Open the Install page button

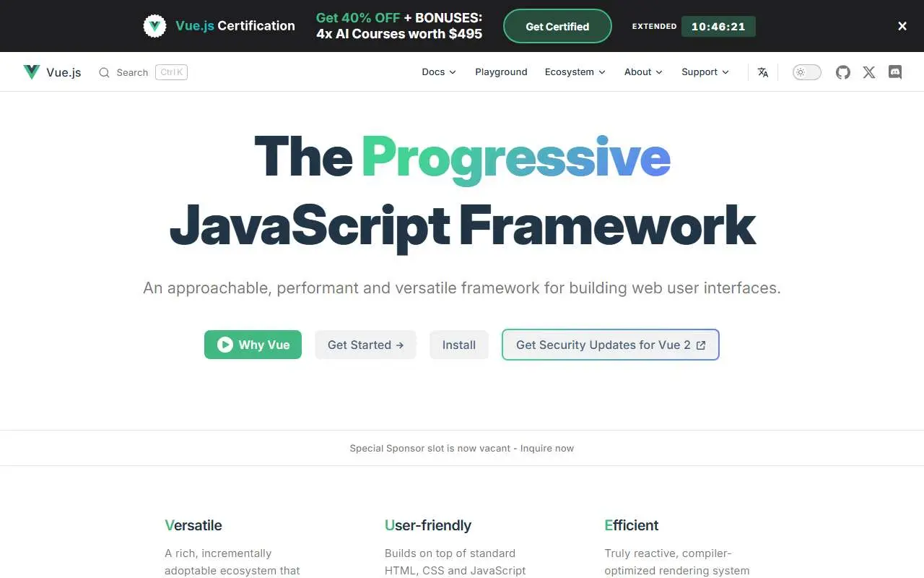coord(459,345)
